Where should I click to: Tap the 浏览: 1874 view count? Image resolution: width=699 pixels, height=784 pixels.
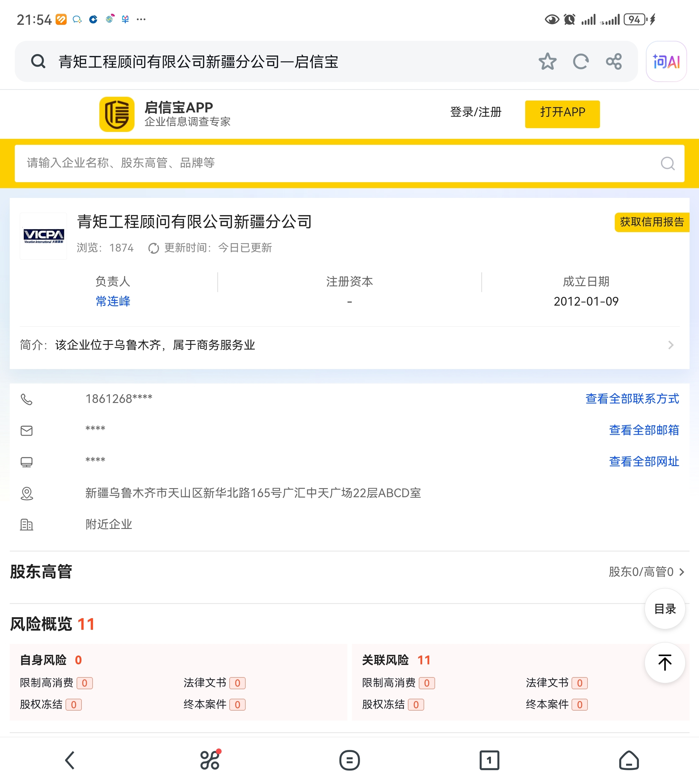(x=105, y=248)
